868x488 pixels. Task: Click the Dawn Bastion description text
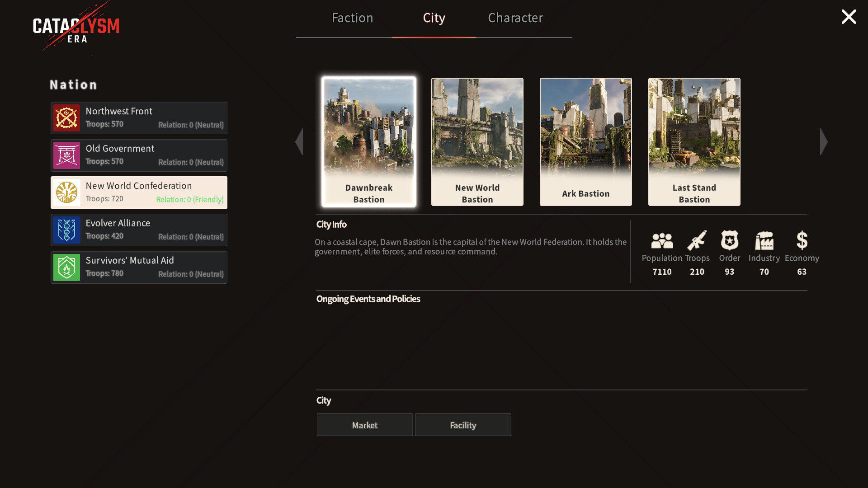[471, 247]
